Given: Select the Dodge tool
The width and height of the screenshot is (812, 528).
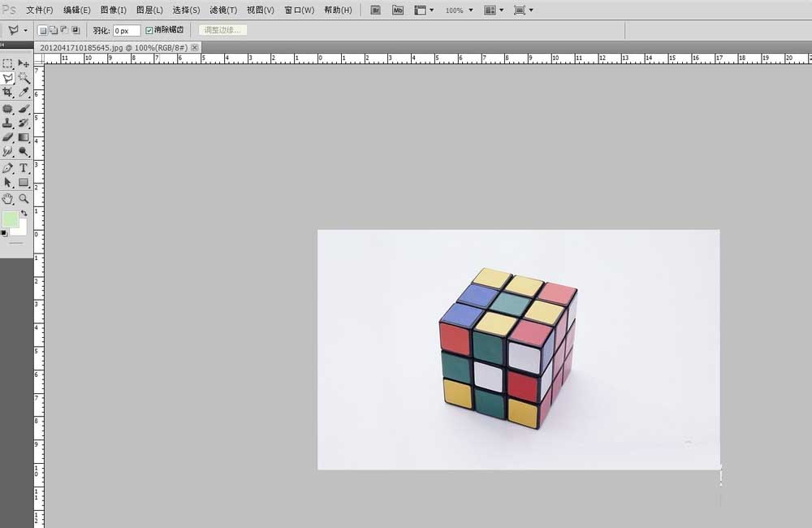Looking at the screenshot, I should coord(24,152).
